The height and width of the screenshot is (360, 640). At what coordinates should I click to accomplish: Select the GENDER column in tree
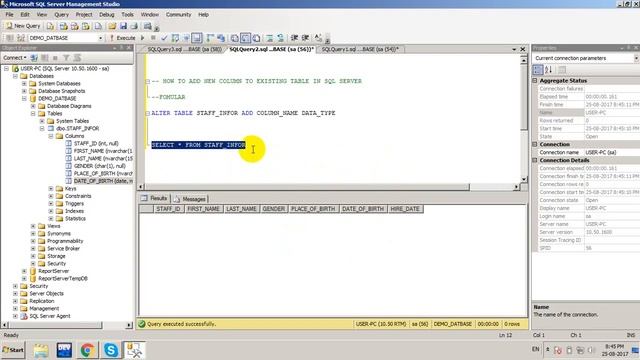click(x=99, y=166)
